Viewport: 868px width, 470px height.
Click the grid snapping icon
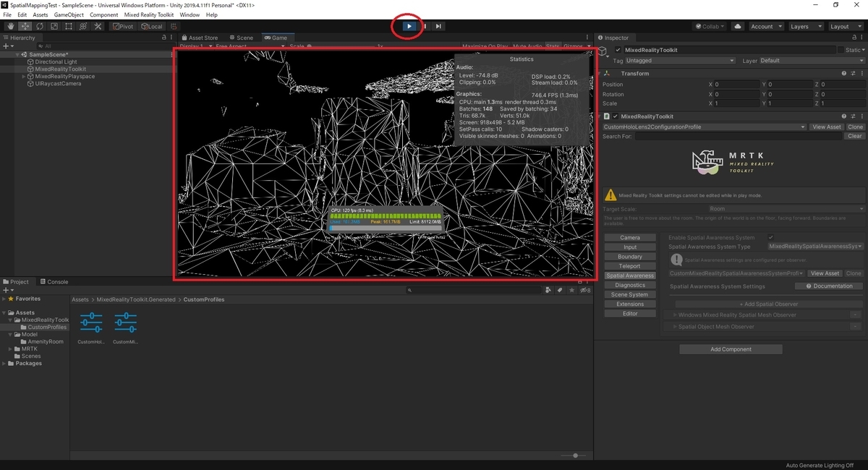(174, 27)
